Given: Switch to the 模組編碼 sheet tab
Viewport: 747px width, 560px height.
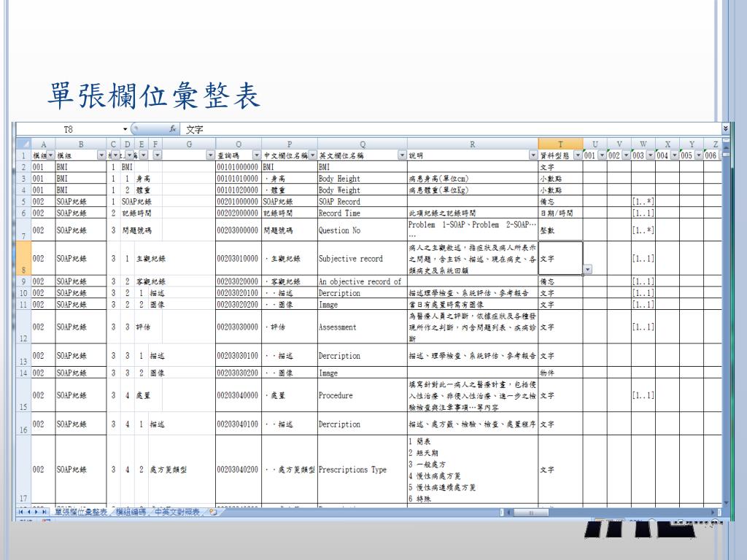Looking at the screenshot, I should coord(131,512).
